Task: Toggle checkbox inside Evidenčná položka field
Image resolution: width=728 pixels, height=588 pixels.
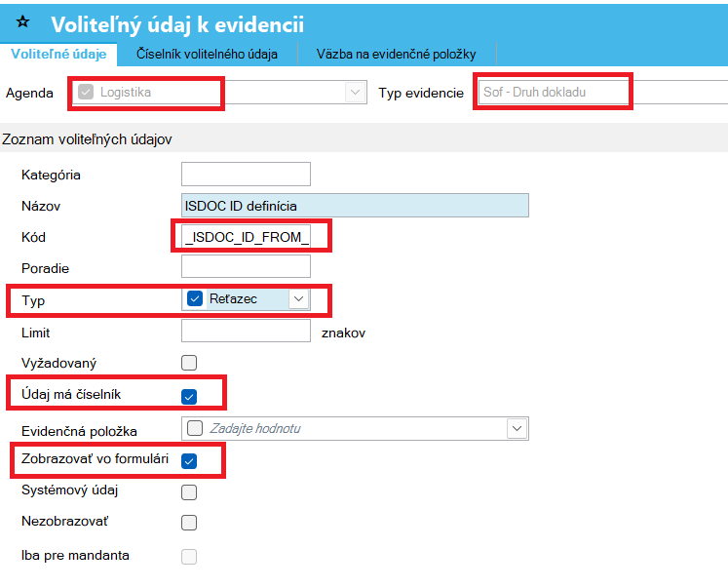Action: click(195, 428)
